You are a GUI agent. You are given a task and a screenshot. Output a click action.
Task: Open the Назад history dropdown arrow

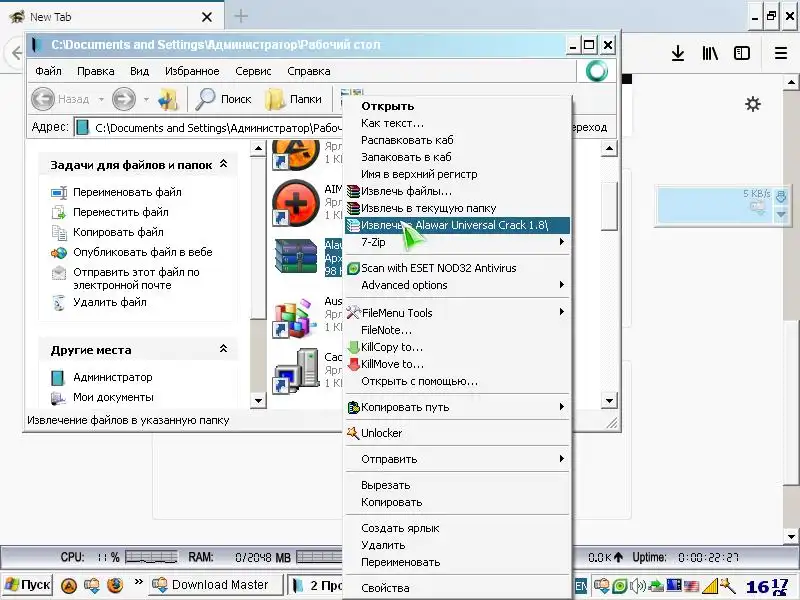click(x=101, y=99)
